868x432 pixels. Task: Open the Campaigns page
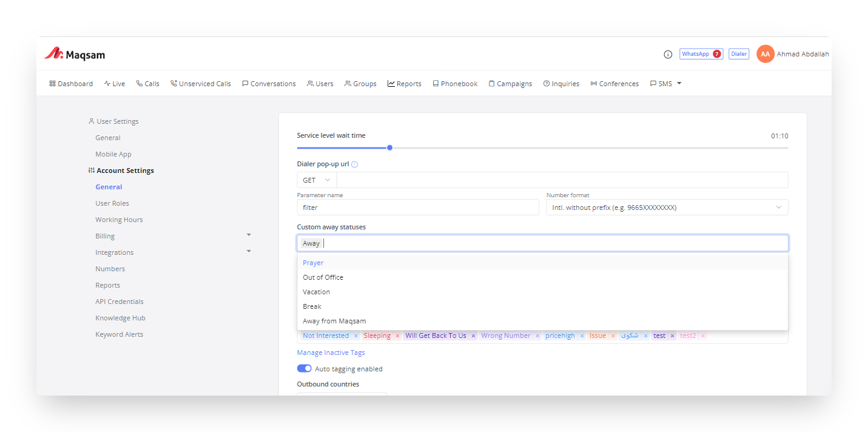click(x=510, y=84)
